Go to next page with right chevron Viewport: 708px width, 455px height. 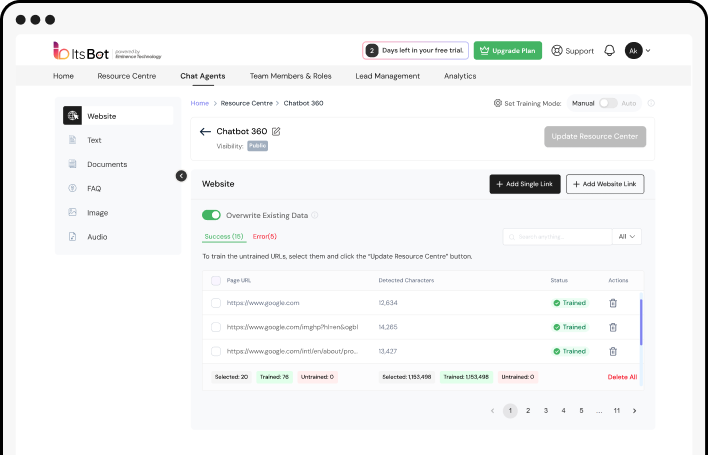click(x=634, y=411)
